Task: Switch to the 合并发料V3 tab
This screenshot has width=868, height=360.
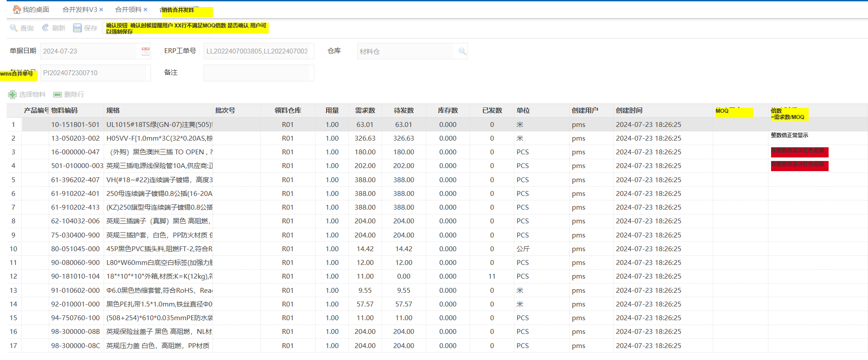Action: [x=80, y=9]
